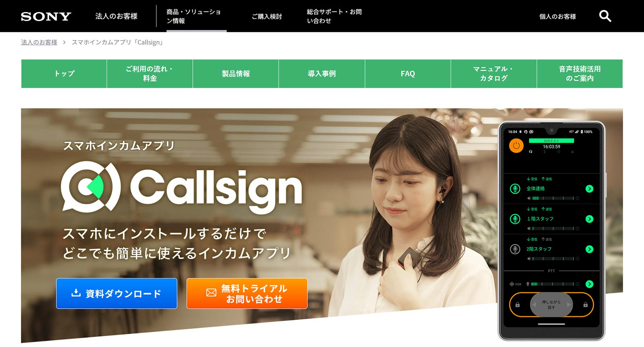
Task: Toggle the microphone icon for 1階スタッフ
Action: point(515,219)
